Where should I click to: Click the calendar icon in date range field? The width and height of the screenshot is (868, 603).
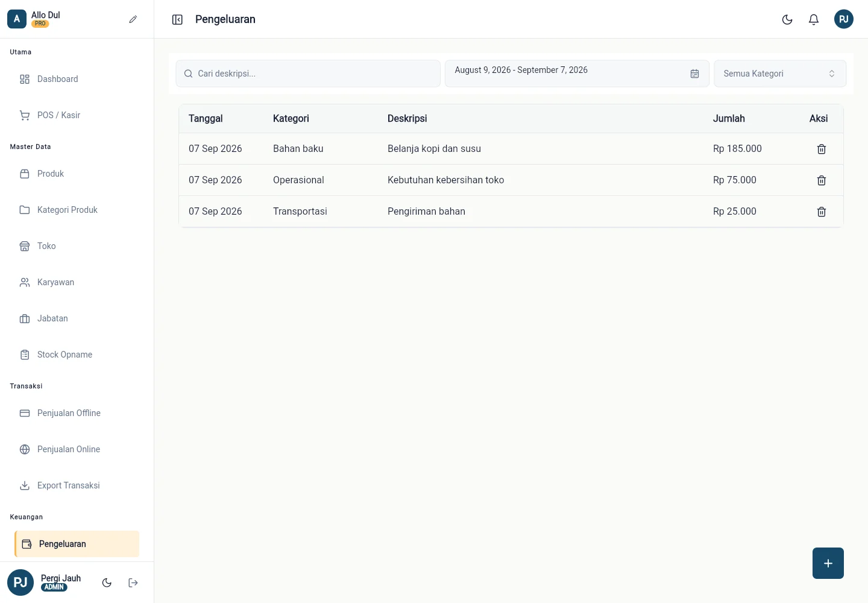tap(695, 74)
